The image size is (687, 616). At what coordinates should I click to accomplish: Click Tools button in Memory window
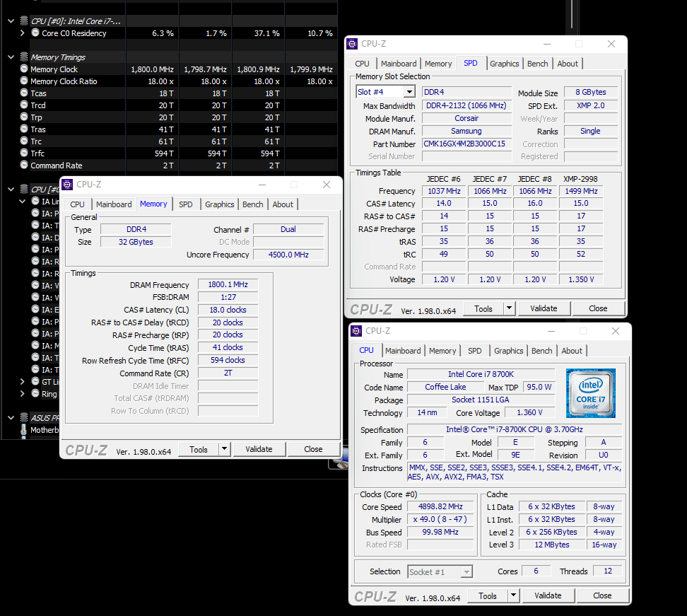tap(199, 449)
